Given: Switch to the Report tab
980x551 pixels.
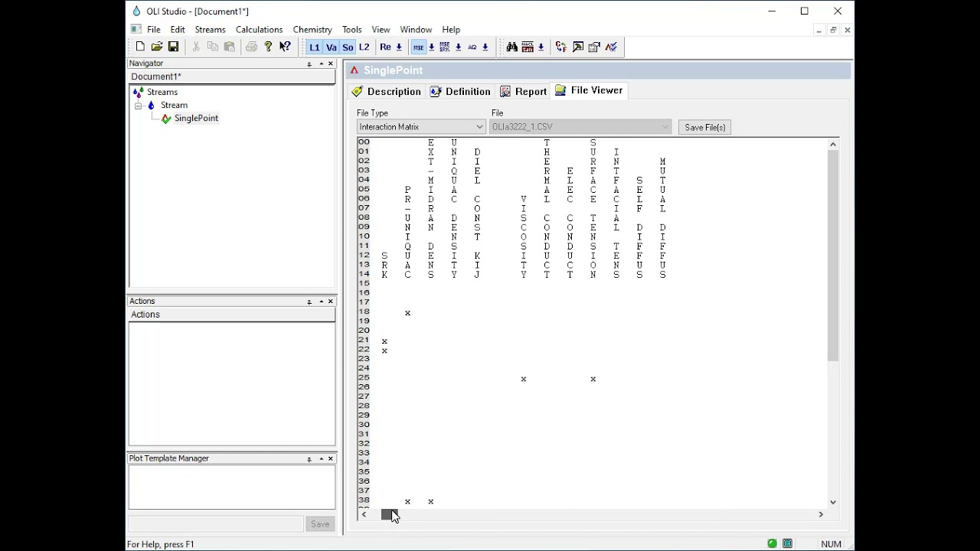Looking at the screenshot, I should point(524,92).
